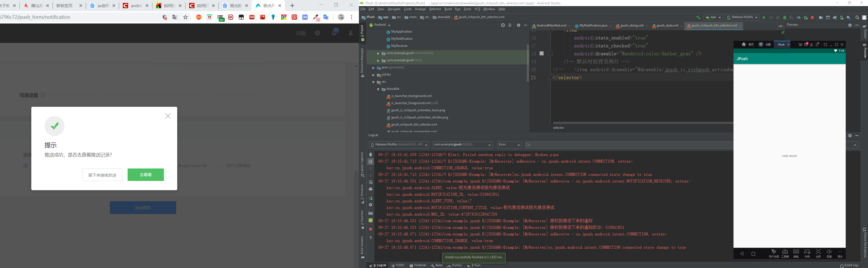This screenshot has height=268, width=868.
Task: Open the new tab plus button in Chrome
Action: tap(292, 6)
